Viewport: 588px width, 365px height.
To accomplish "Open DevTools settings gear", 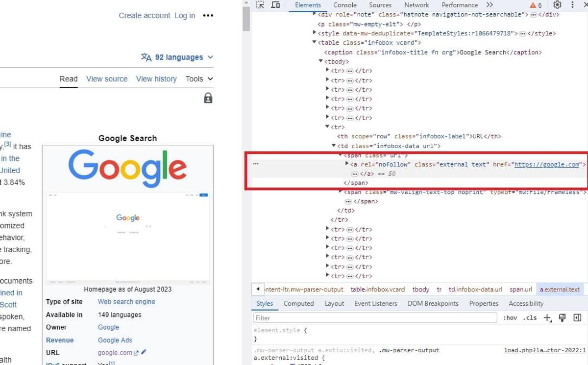I will click(557, 5).
